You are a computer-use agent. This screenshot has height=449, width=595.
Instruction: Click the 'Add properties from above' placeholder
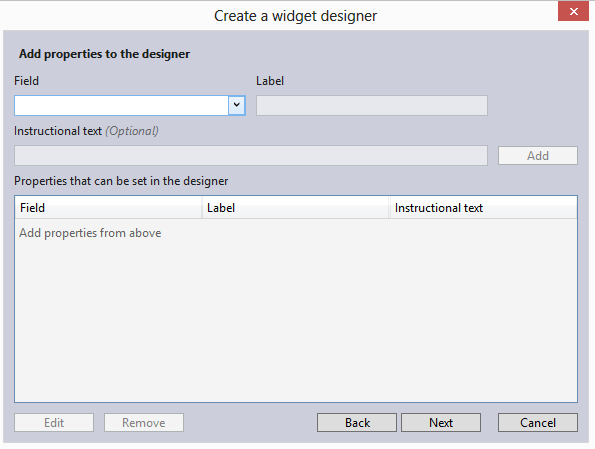coord(90,233)
